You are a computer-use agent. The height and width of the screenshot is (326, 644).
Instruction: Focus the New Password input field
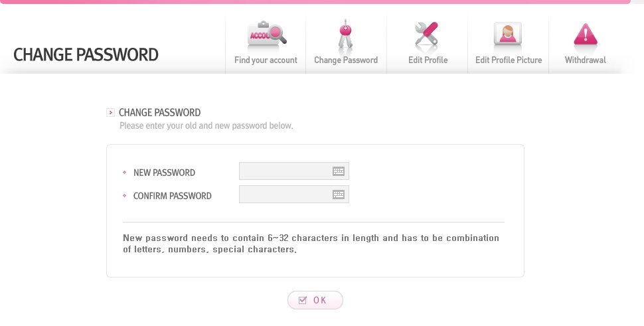285,171
